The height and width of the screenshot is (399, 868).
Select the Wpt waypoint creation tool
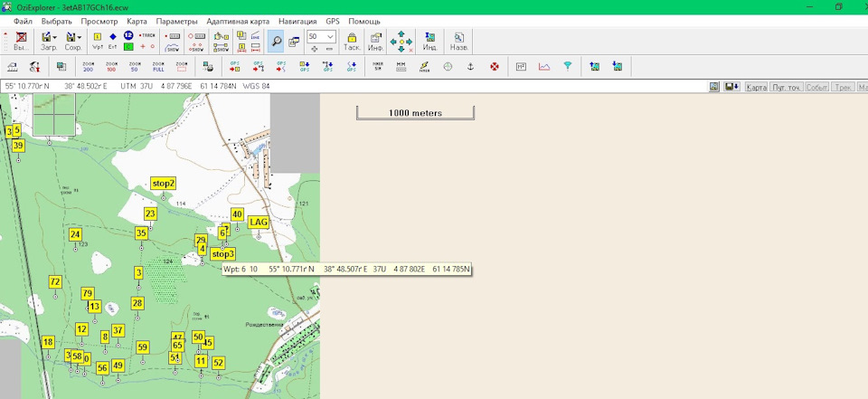98,42
